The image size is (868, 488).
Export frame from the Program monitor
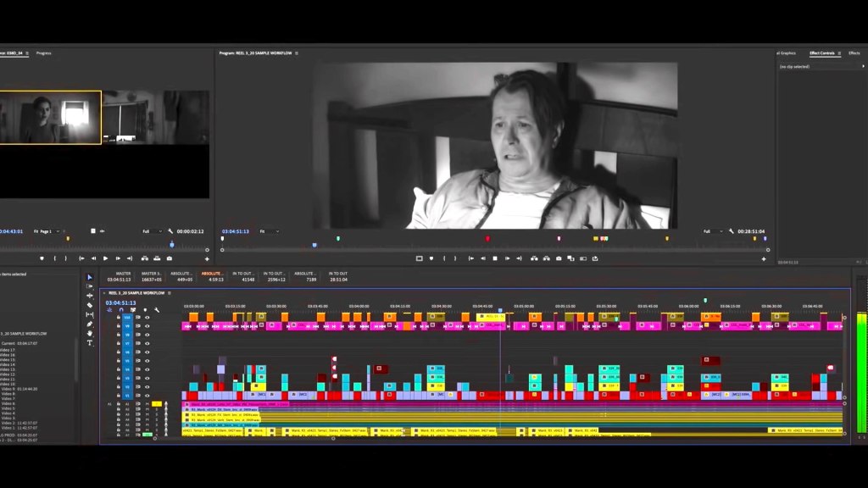click(559, 258)
